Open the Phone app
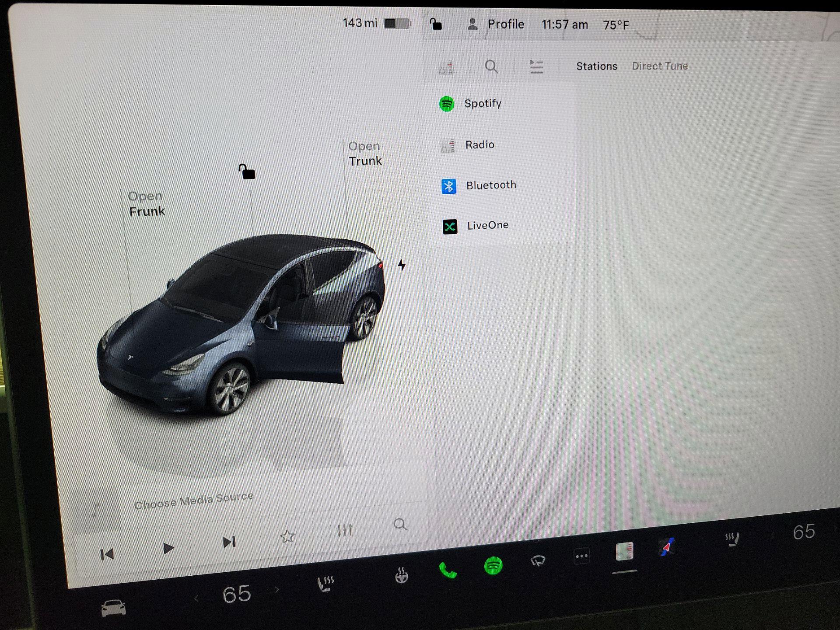840x630 pixels. [x=448, y=570]
